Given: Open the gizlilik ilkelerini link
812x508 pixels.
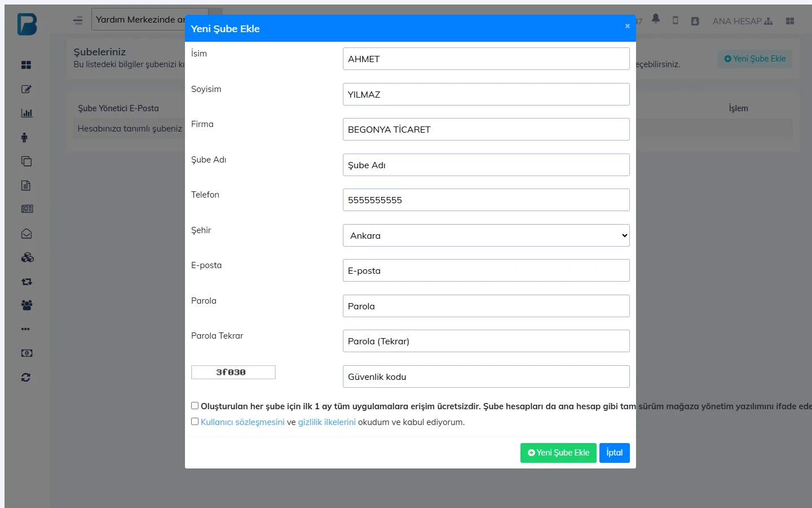Looking at the screenshot, I should click(327, 422).
